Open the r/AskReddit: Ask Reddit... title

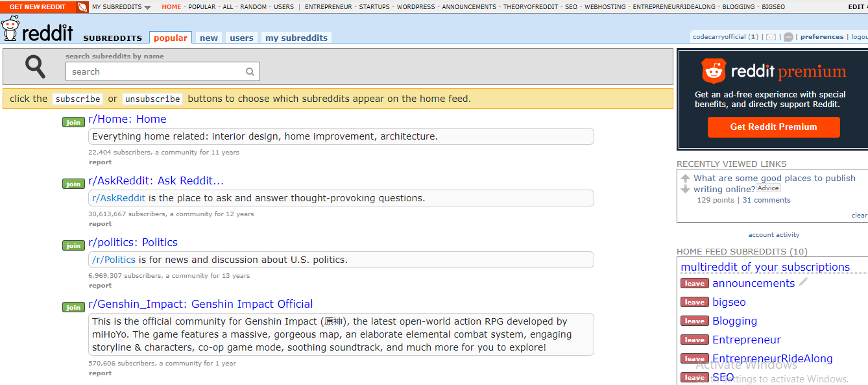[x=156, y=180]
